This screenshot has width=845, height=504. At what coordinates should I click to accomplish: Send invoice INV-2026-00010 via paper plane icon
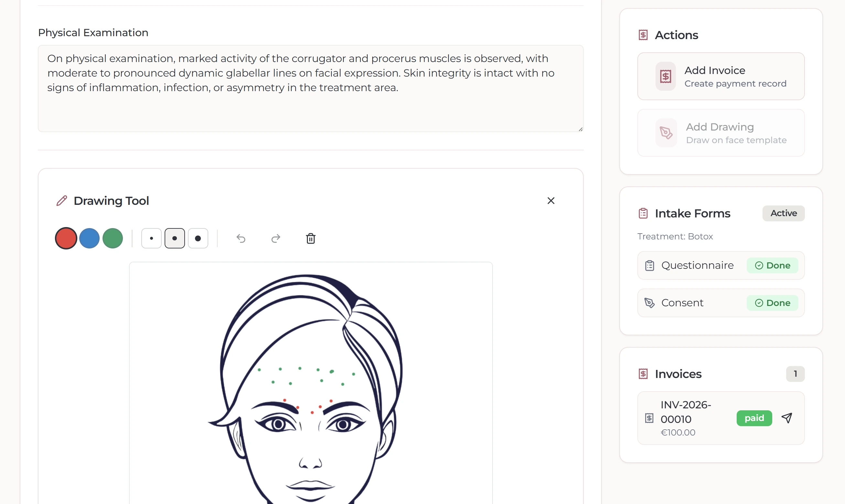[x=787, y=418]
